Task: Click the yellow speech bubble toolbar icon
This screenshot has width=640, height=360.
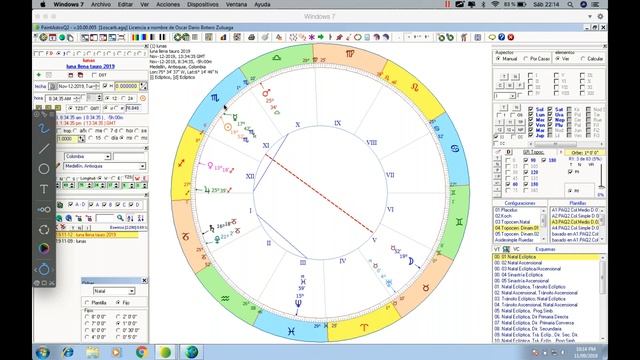Action: point(492,37)
